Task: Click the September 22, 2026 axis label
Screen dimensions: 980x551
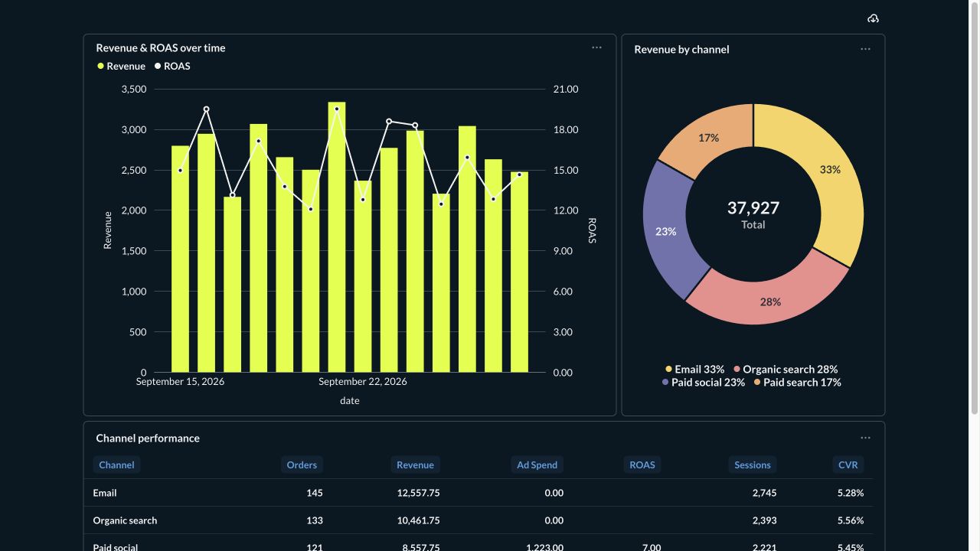Action: click(363, 381)
